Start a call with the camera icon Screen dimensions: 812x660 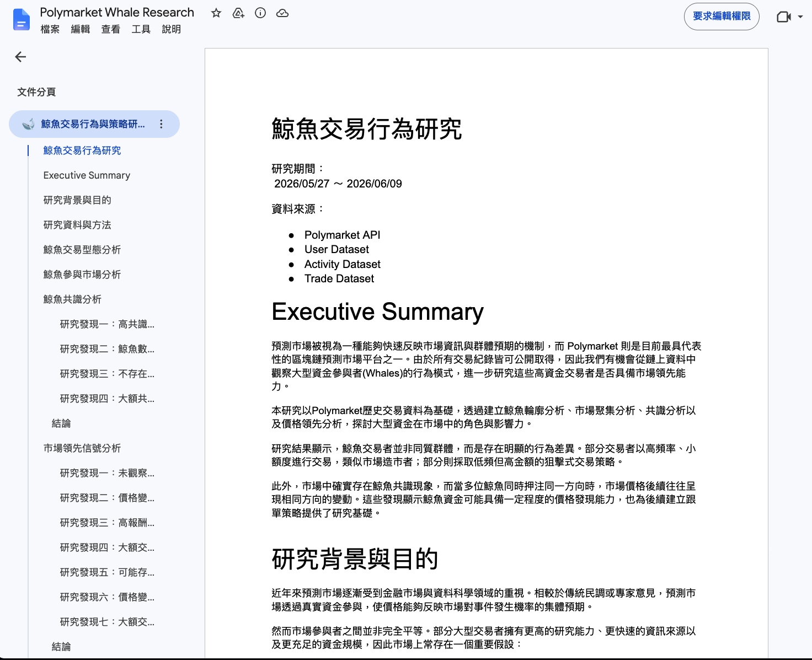pyautogui.click(x=783, y=17)
